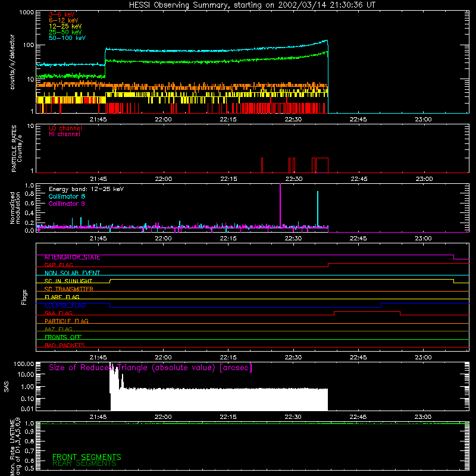Select the LO channel legend label
The image size is (476, 476).
click(x=65, y=128)
